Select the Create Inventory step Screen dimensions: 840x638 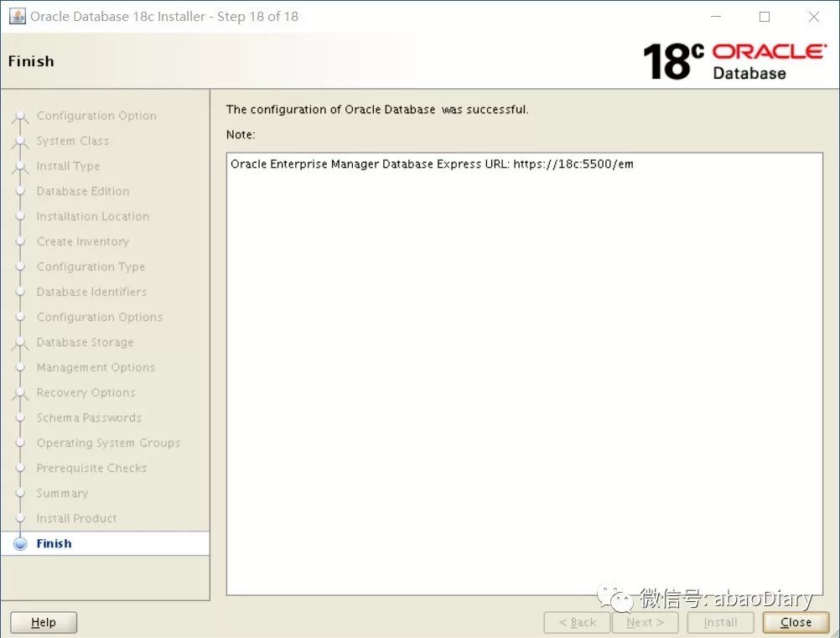82,241
